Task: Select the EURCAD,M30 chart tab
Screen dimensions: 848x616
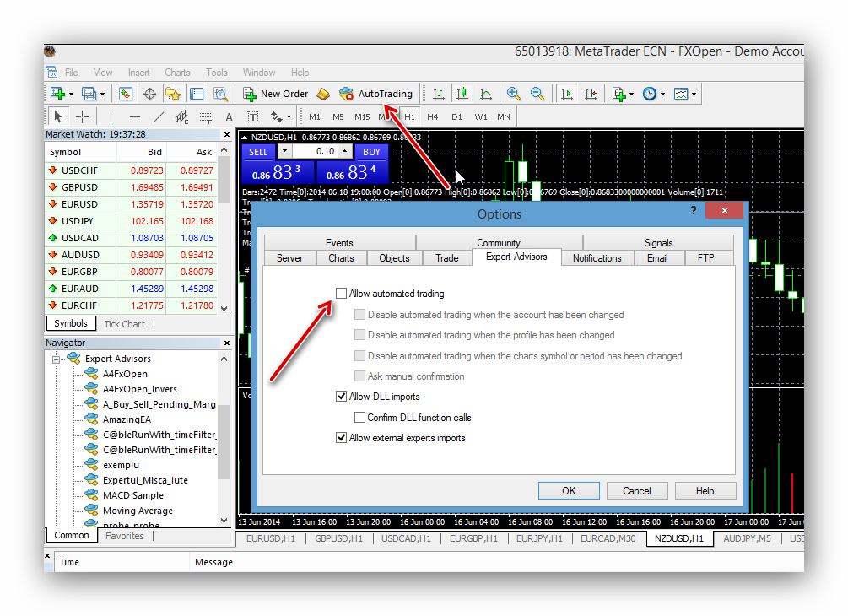Action: tap(608, 538)
